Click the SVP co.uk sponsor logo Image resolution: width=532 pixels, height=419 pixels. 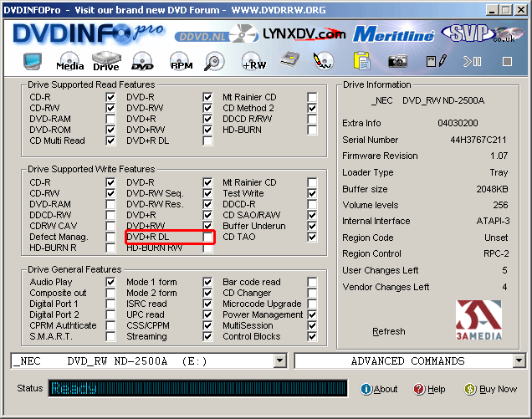click(483, 33)
